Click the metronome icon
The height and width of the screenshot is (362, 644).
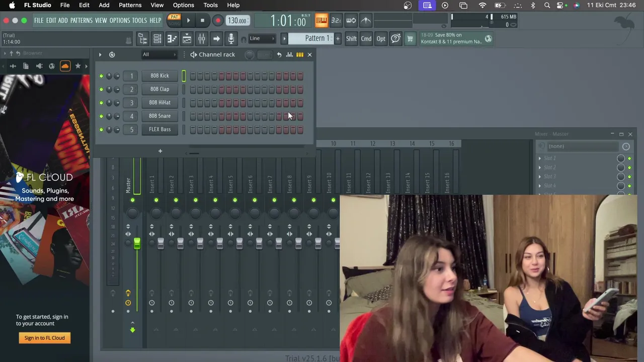coord(366,21)
